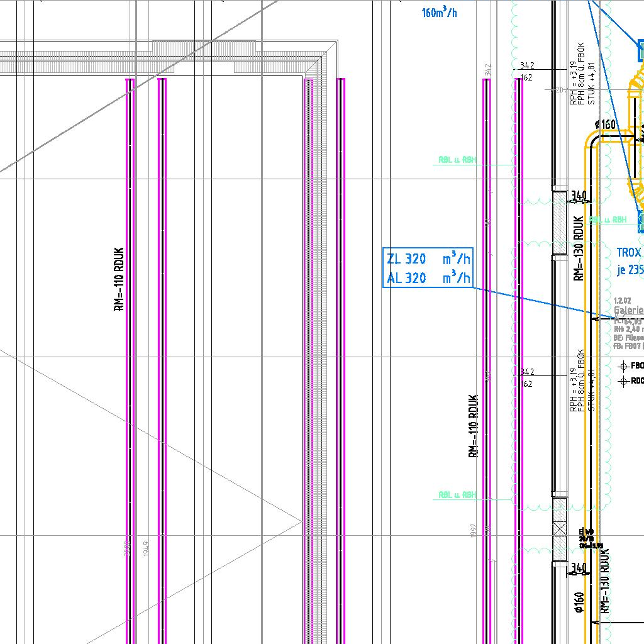Click the gray 120 dimension text
This screenshot has height=644, width=644.
(x=557, y=90)
